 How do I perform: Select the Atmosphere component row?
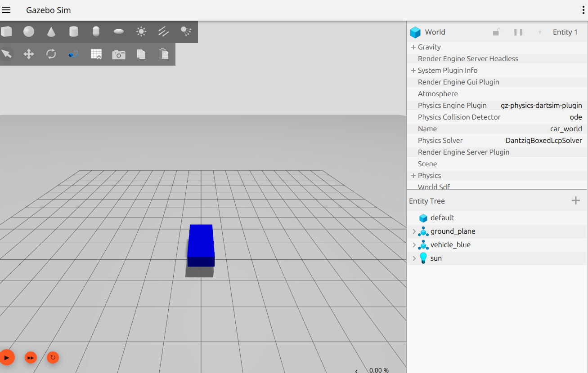497,93
